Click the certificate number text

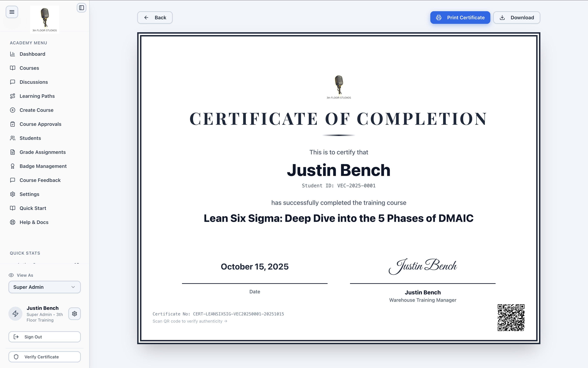[x=218, y=314]
